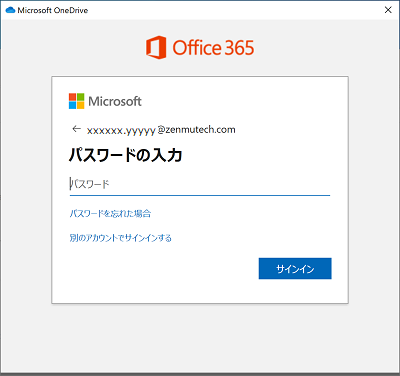Click the back arrow beside the email address
The height and width of the screenshot is (376, 400).
77,129
